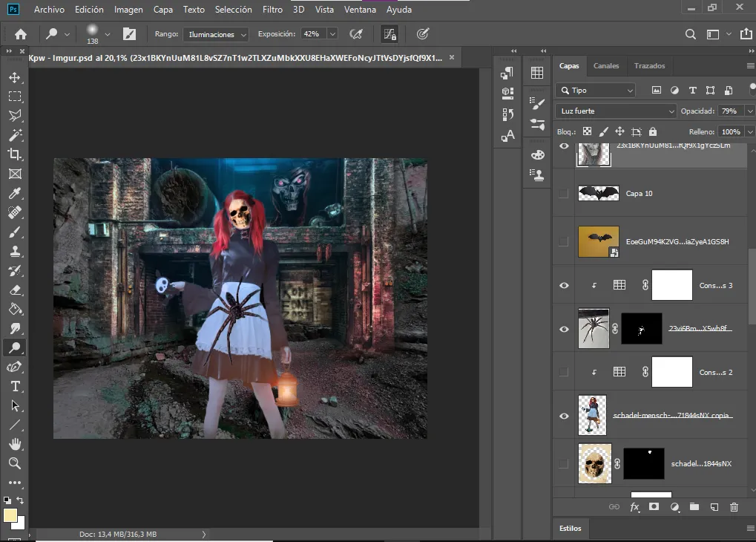
Task: Open the Filtro menu
Action: click(x=272, y=9)
